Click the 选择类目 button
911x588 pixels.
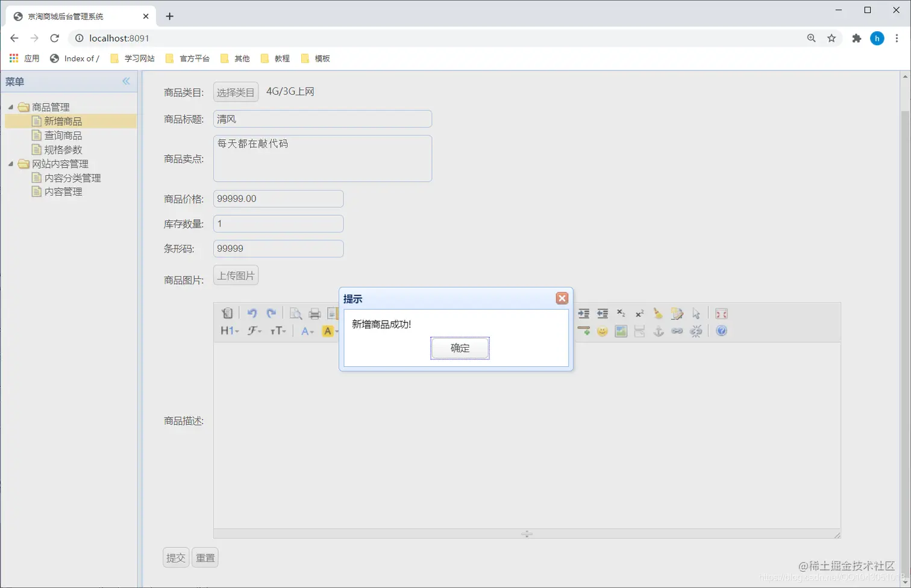pyautogui.click(x=236, y=92)
